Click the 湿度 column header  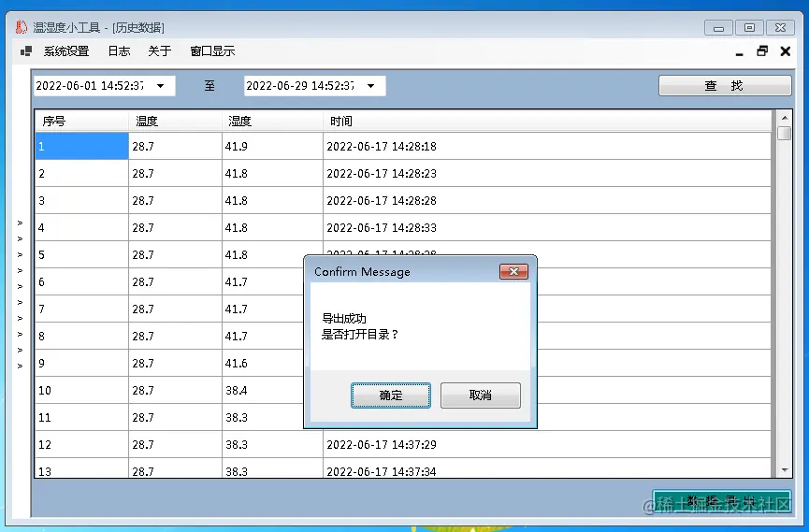coord(272,122)
